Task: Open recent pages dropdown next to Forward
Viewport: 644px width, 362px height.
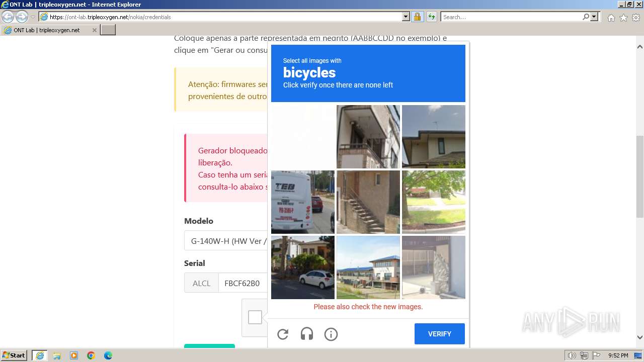Action: tap(33, 17)
